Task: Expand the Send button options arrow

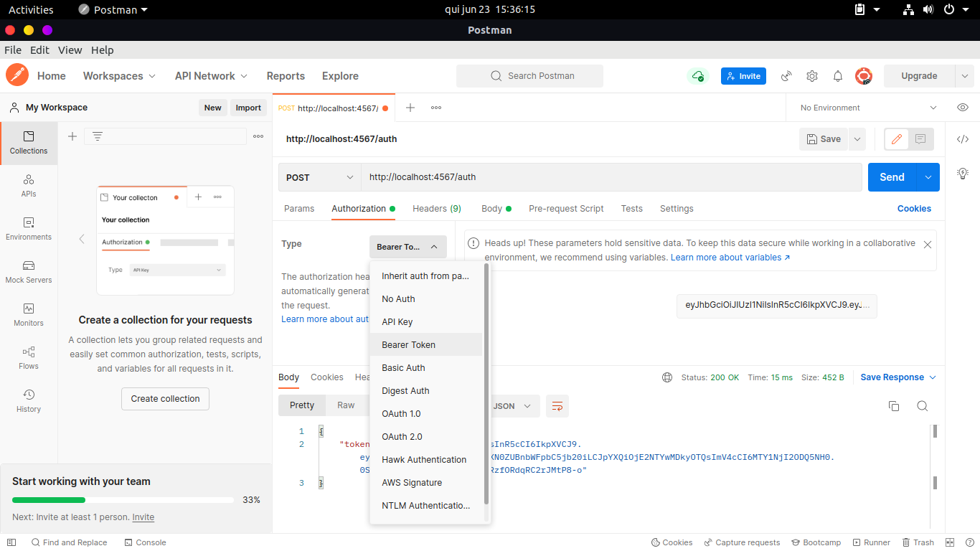Action: click(x=928, y=177)
